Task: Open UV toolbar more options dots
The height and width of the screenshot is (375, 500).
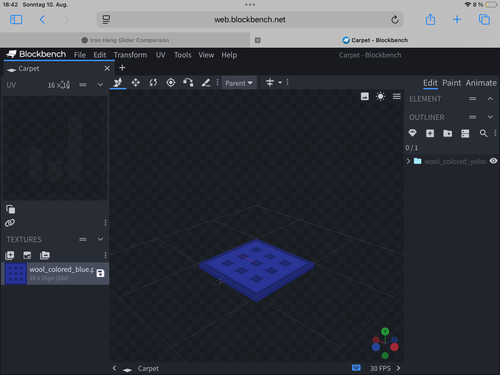Action: (x=105, y=223)
